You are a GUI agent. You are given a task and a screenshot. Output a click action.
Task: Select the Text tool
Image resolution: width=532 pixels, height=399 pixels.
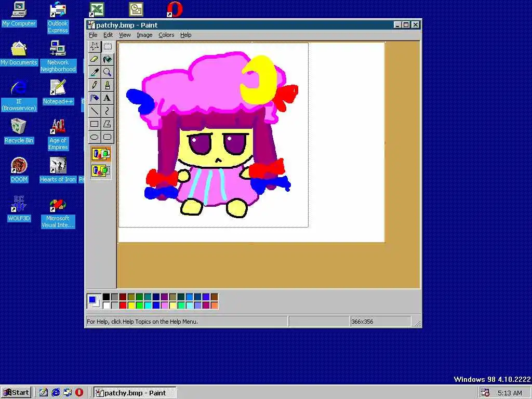point(108,98)
